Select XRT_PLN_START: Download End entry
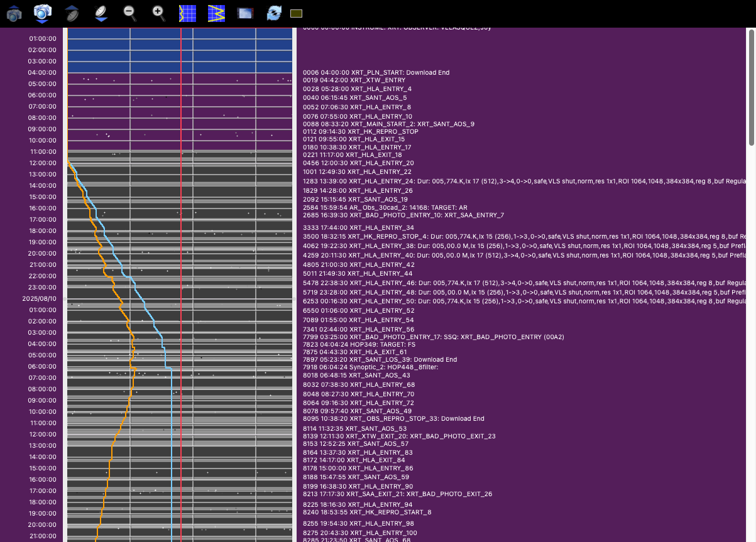 click(376, 73)
